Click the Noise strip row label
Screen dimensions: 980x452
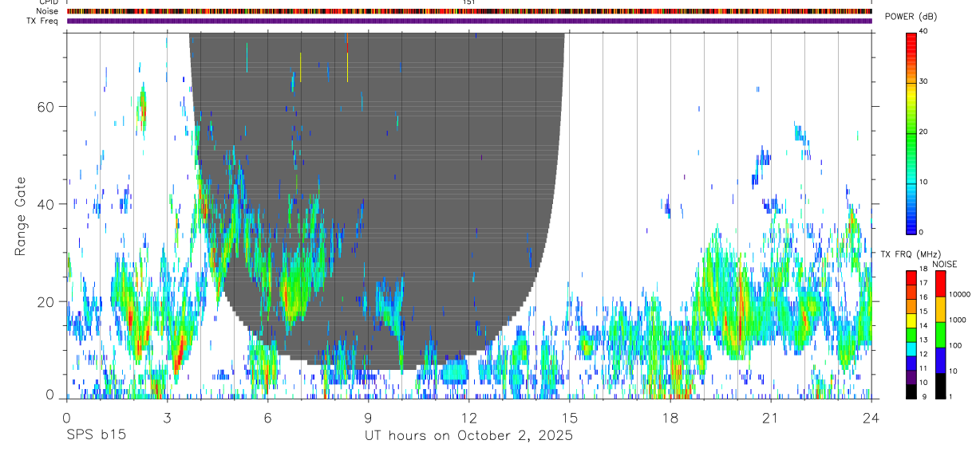(48, 11)
